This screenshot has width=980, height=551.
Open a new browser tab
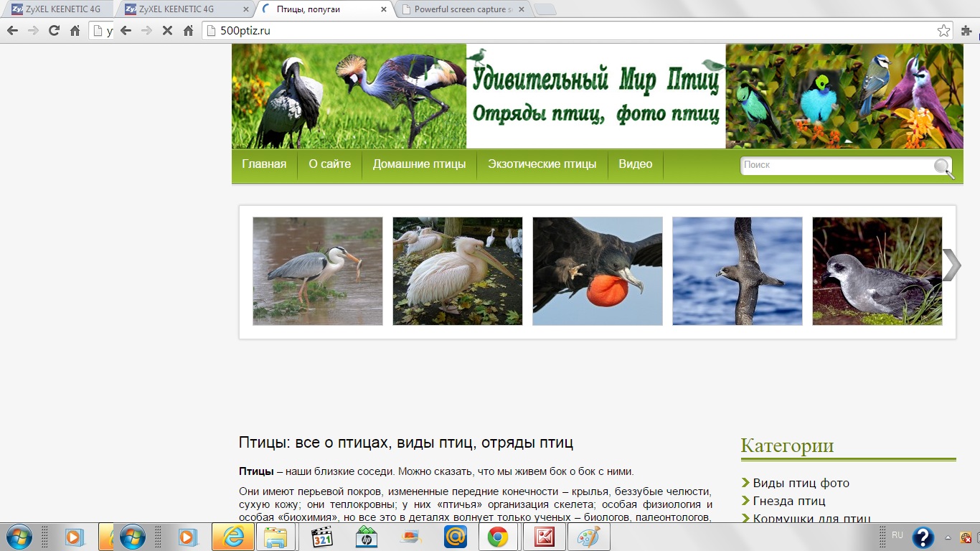(x=545, y=10)
